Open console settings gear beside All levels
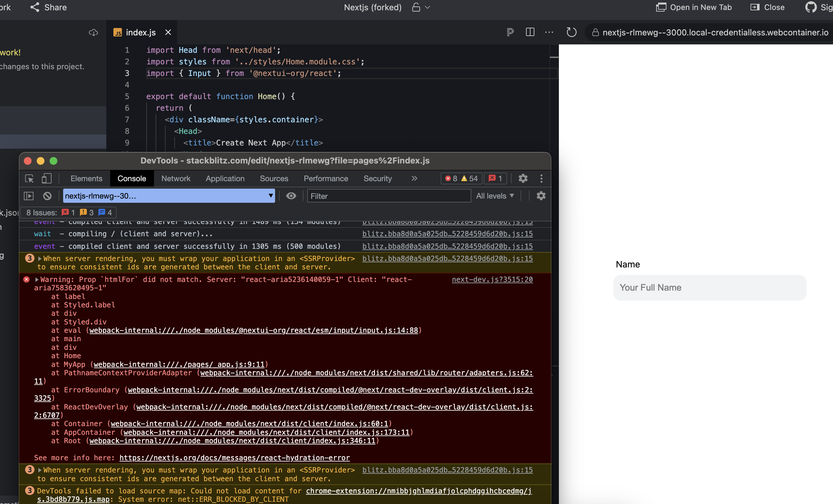This screenshot has width=833, height=504. (541, 196)
